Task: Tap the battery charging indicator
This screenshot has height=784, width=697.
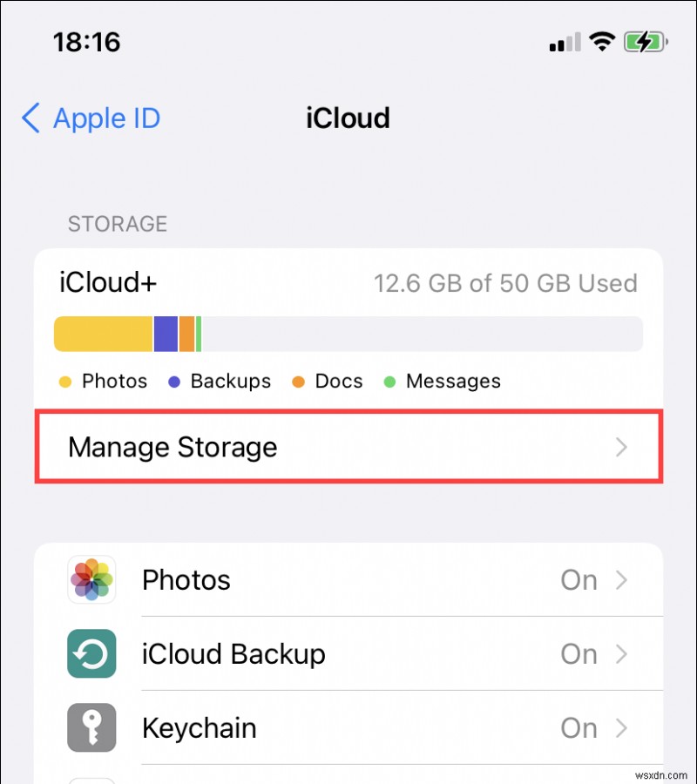Action: coord(645,41)
